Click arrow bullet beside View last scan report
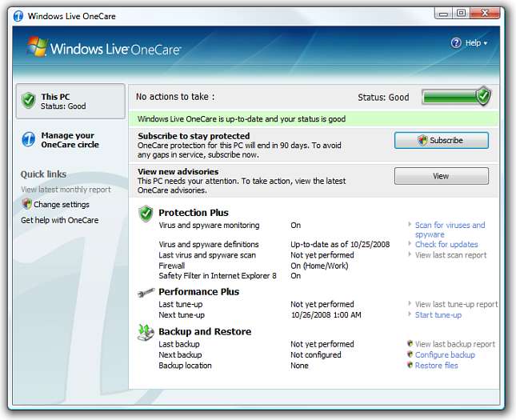The image size is (516, 420). (x=410, y=254)
